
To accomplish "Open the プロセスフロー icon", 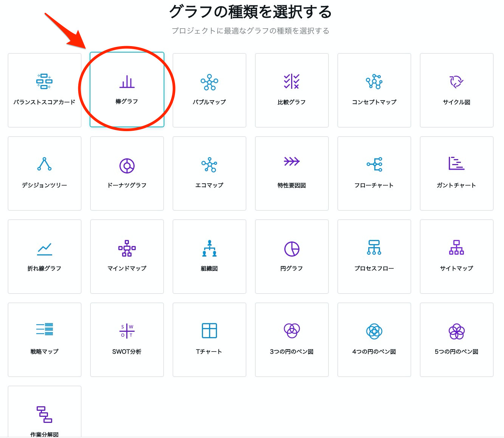I will 374,248.
